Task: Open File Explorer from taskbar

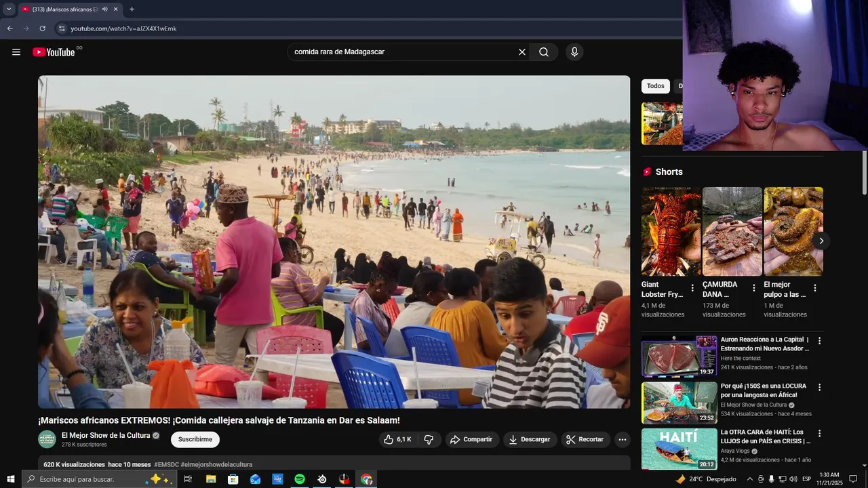Action: click(211, 479)
